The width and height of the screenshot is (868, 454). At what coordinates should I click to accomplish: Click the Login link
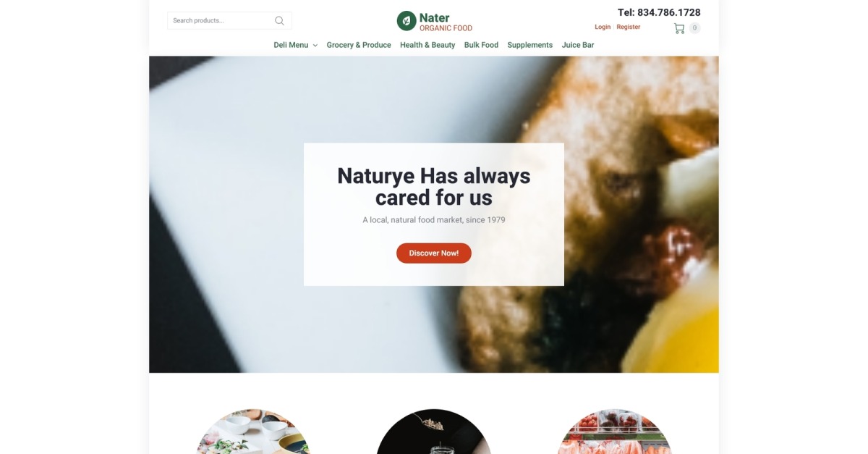(603, 27)
